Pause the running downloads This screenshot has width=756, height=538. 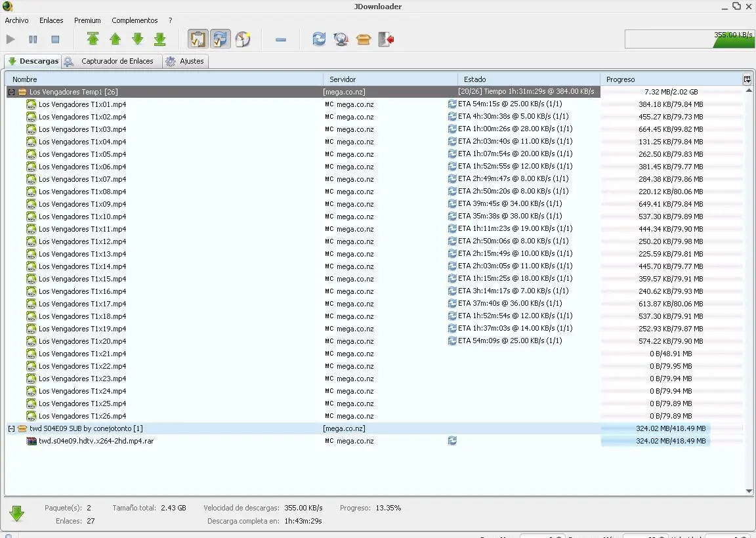pos(33,39)
